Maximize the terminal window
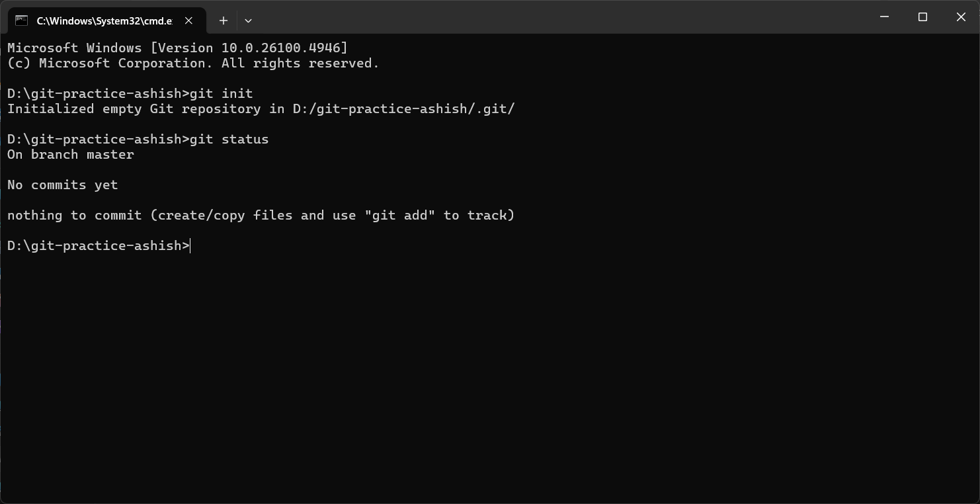The height and width of the screenshot is (504, 980). [x=922, y=17]
